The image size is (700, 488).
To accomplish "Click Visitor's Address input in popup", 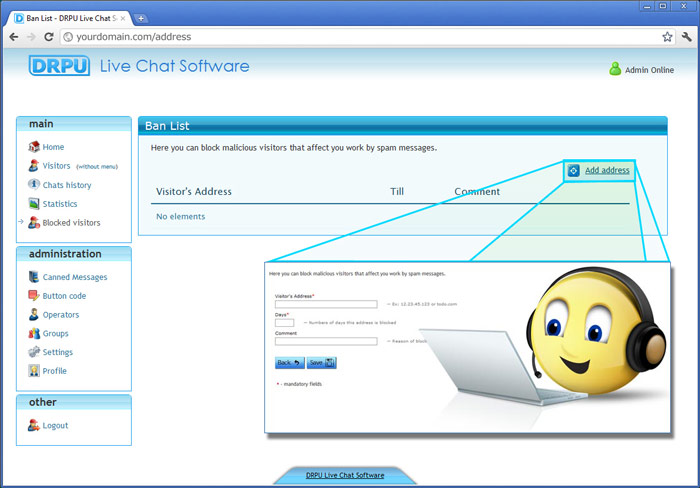I will [x=326, y=304].
